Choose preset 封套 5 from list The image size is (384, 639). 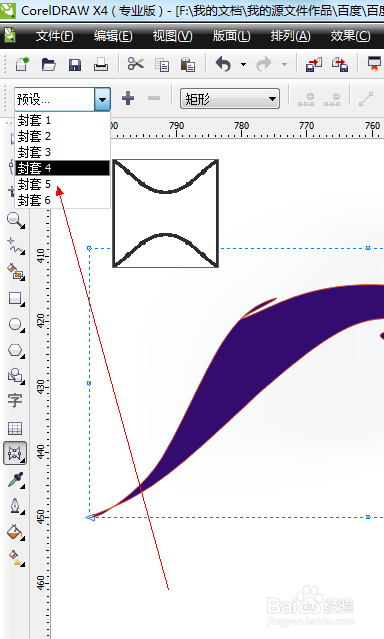(62, 184)
